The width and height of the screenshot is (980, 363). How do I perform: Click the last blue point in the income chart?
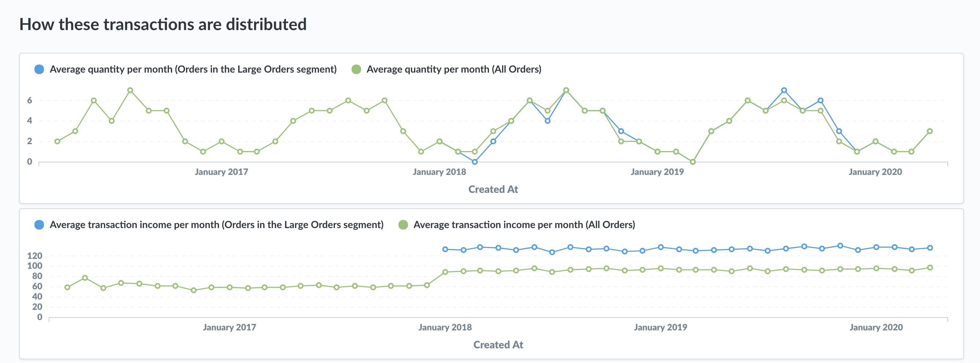coord(930,248)
